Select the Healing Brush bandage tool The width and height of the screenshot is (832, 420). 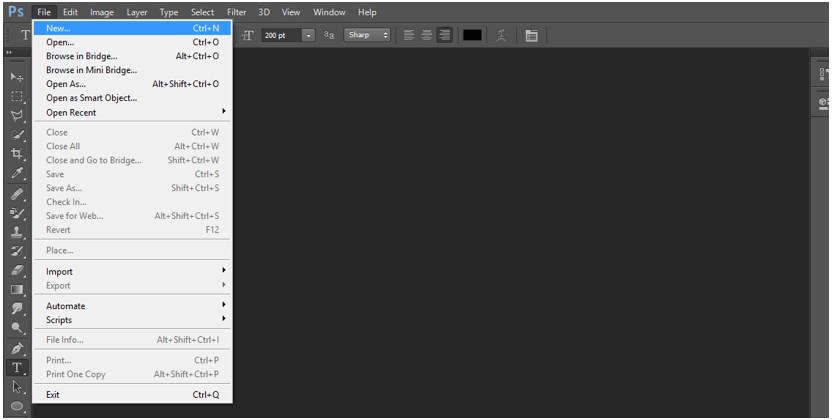[x=17, y=194]
